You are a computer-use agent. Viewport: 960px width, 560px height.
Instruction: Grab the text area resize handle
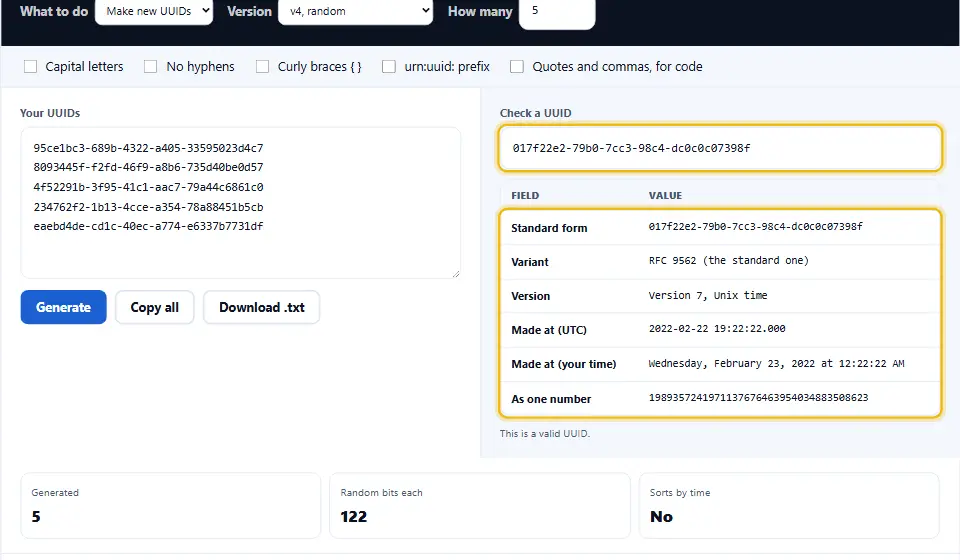(456, 274)
